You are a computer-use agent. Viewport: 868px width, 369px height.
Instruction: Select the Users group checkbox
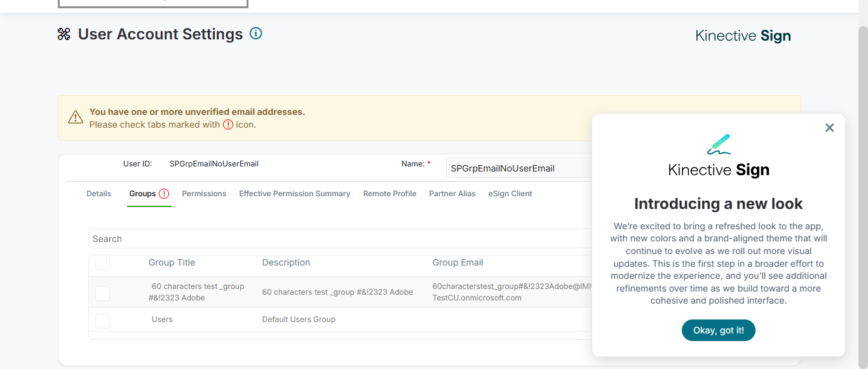pos(102,320)
